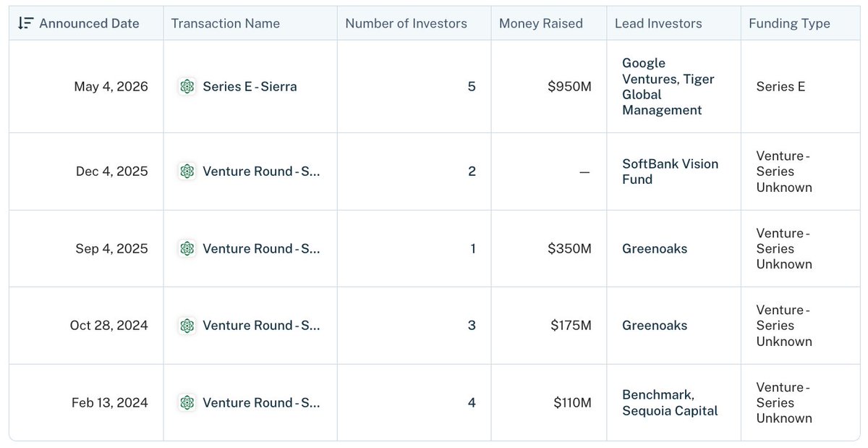
Task: Click the logo in the Dec 4, 2025 row
Action: [x=187, y=172]
